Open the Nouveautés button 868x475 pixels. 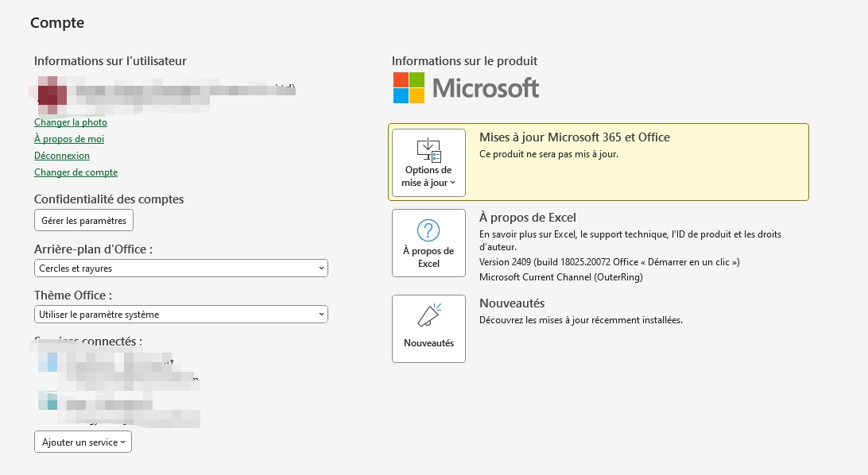pos(428,329)
